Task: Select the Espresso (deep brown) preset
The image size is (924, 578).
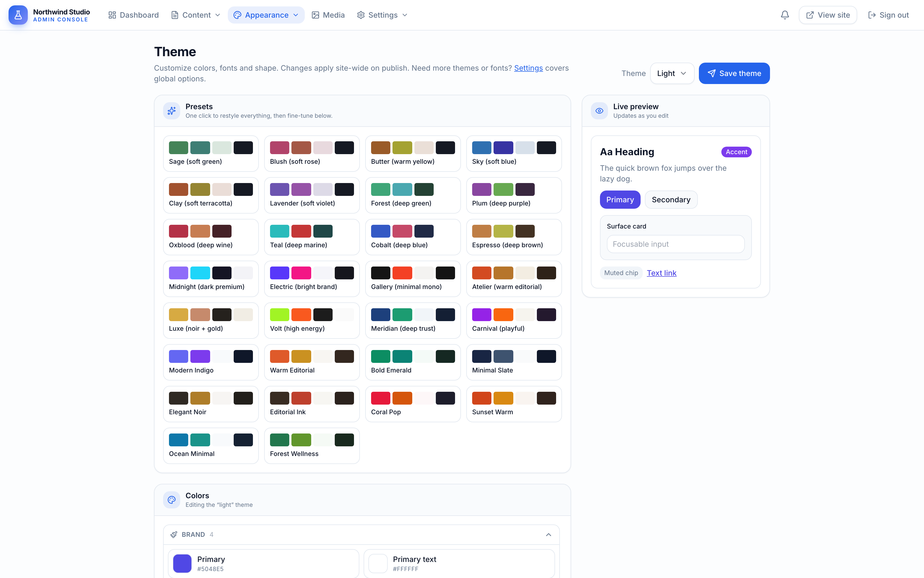Action: point(514,237)
